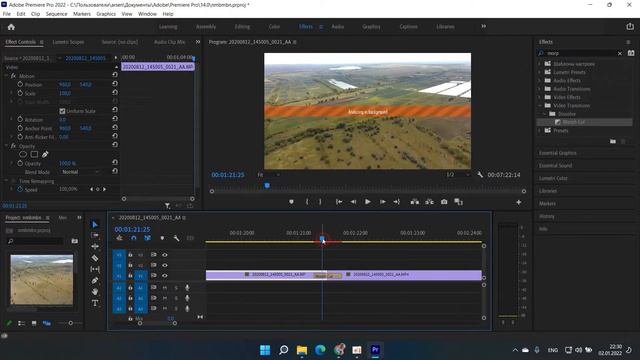Viewport: 640px width, 360px height.
Task: Expand Presets folder in Effects
Action: click(x=540, y=130)
